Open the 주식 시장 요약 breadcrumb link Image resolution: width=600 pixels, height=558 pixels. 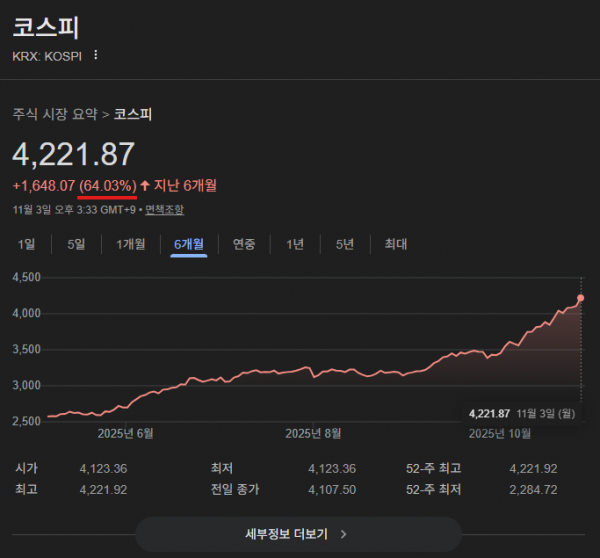tap(56, 114)
